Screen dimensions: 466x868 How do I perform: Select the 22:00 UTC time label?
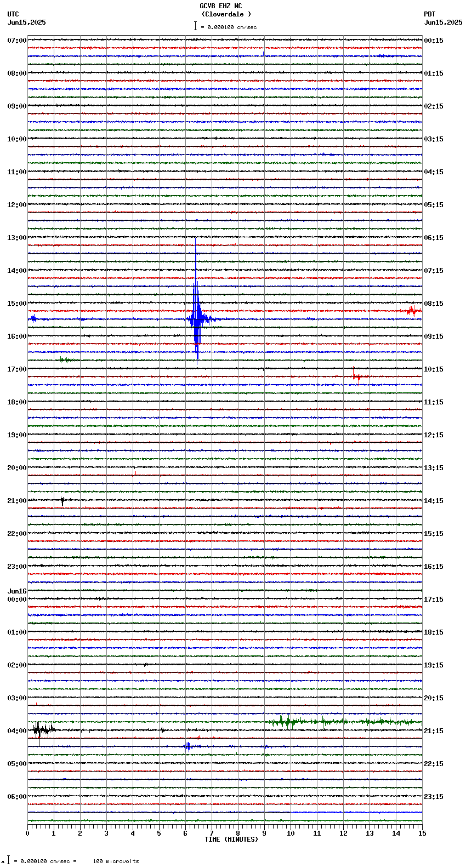tap(17, 534)
